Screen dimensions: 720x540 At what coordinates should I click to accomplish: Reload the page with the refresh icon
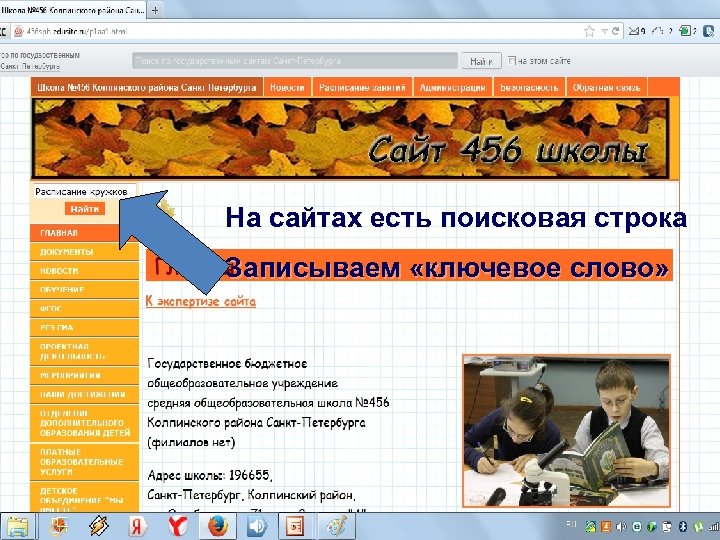pyautogui.click(x=615, y=31)
